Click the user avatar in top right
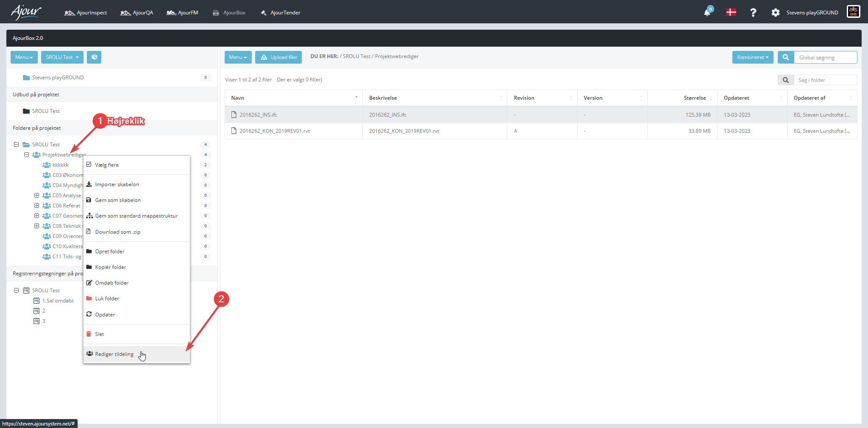This screenshot has width=868, height=428. [x=854, y=12]
